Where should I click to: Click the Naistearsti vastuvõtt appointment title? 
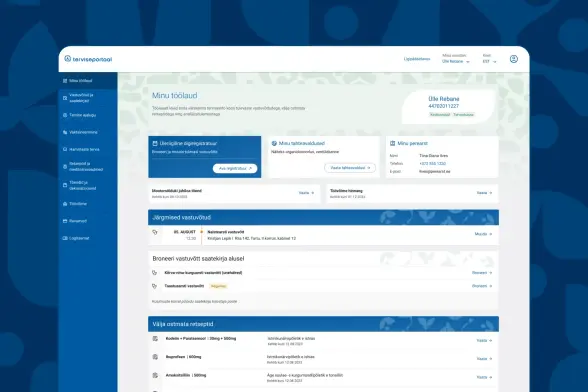(226, 232)
